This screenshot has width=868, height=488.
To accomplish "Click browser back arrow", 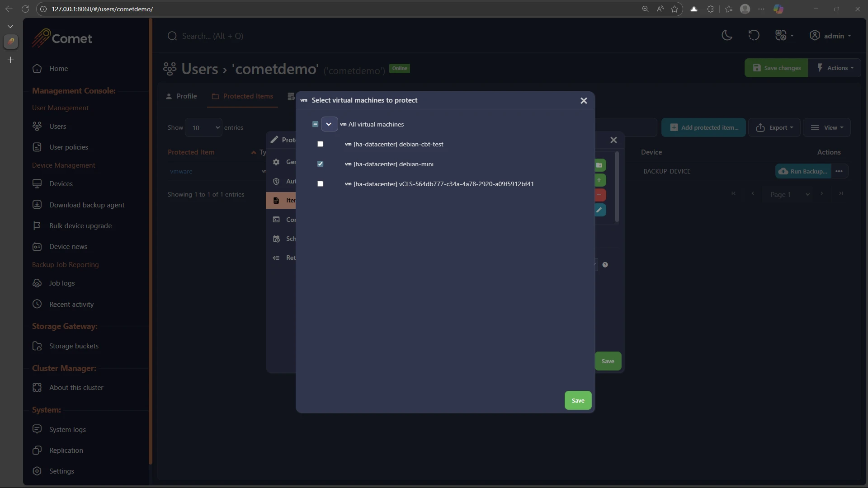I will click(9, 9).
